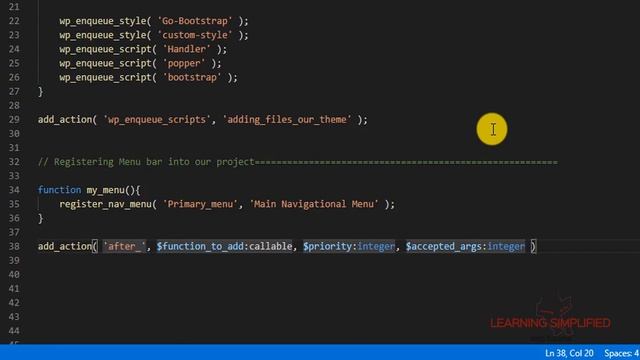Place cursor on 'Go-Bootstrap' string
Image resolution: width=640 pixels, height=360 pixels.
[x=195, y=21]
